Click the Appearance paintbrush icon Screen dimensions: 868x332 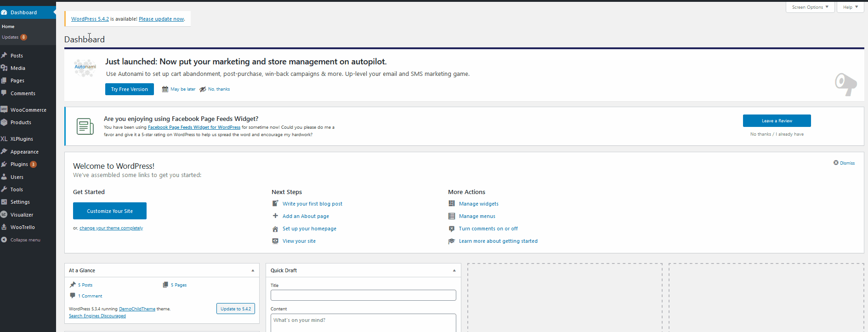click(4, 152)
